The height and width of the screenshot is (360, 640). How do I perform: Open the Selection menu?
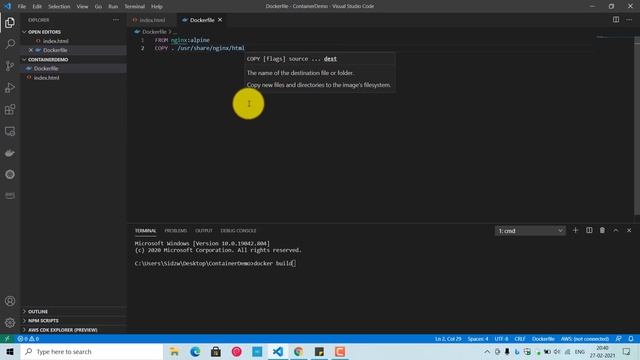point(59,7)
